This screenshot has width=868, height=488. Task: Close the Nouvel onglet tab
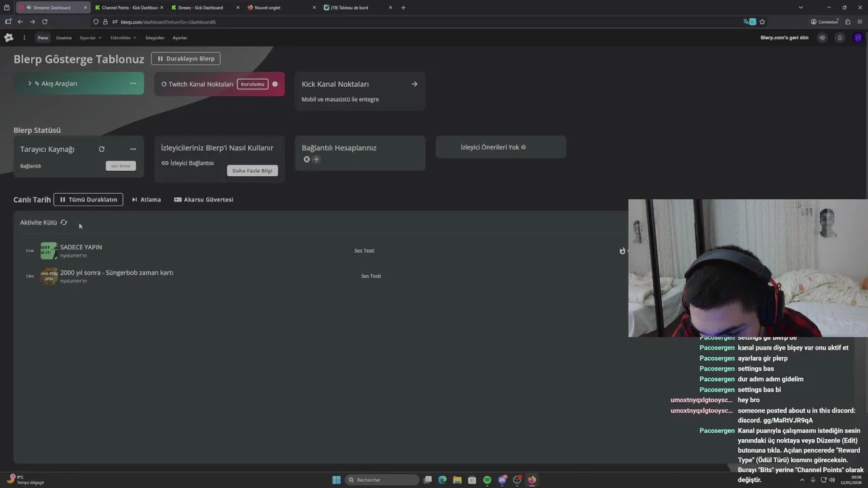pyautogui.click(x=314, y=7)
